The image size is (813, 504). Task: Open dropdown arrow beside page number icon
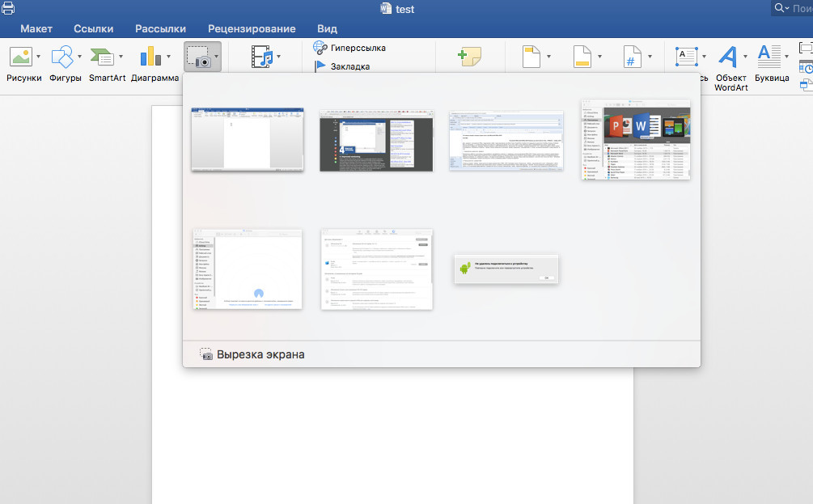click(x=650, y=57)
